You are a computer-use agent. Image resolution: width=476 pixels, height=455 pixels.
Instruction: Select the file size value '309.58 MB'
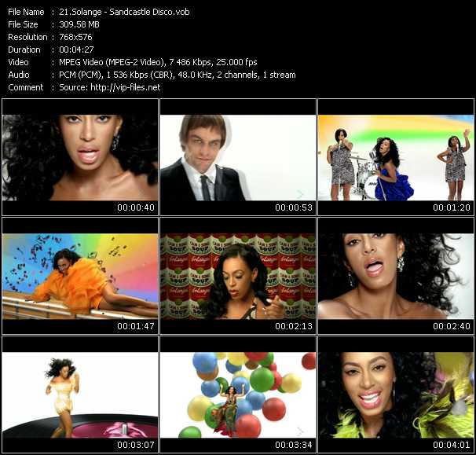click(x=79, y=24)
